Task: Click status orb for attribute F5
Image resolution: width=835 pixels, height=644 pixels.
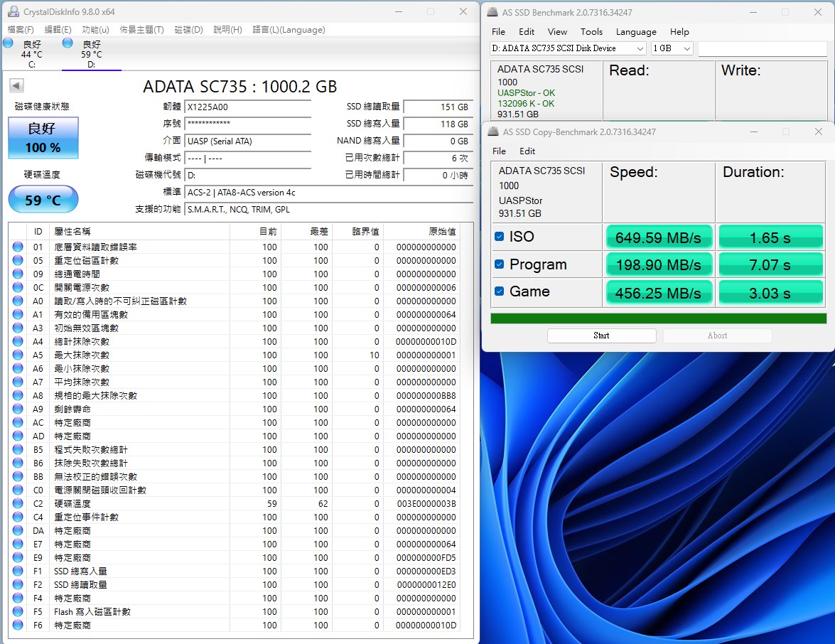Action: [x=18, y=611]
